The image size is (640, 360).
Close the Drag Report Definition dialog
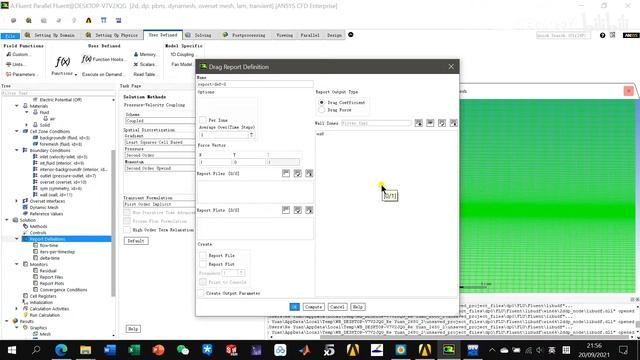(x=451, y=67)
